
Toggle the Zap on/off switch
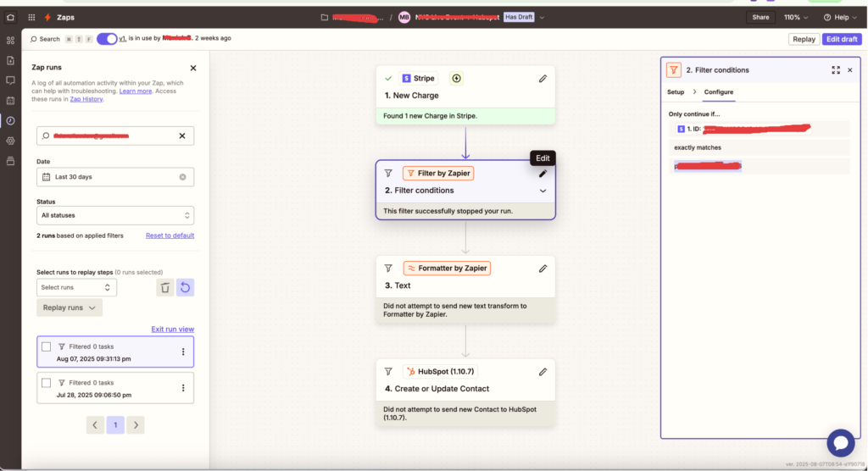107,39
